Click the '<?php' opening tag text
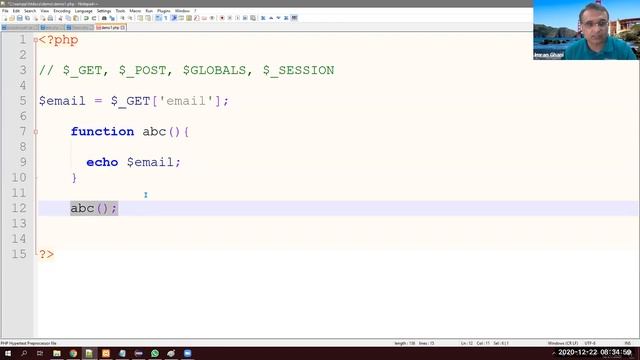The width and height of the screenshot is (640, 360). pyautogui.click(x=58, y=40)
